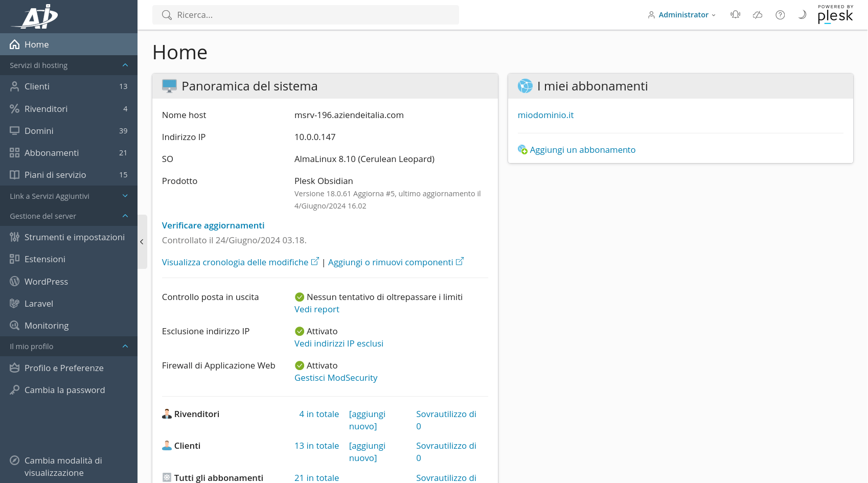Click the I miei abbonamenti globe icon

pos(525,86)
